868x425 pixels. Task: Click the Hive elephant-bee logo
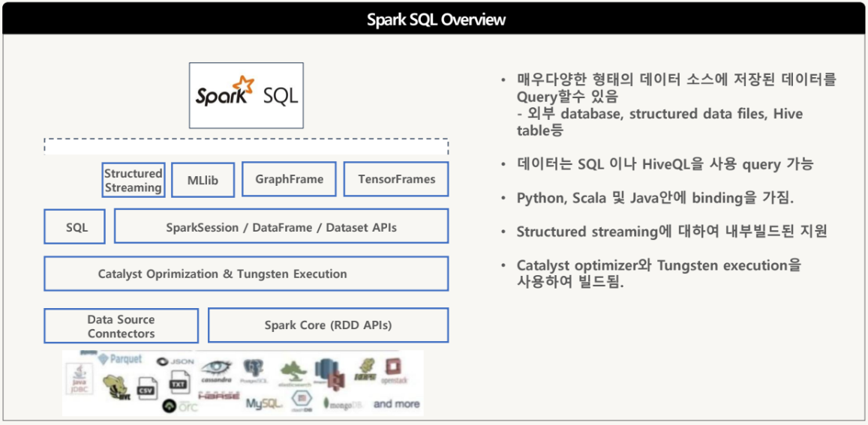pyautogui.click(x=117, y=388)
